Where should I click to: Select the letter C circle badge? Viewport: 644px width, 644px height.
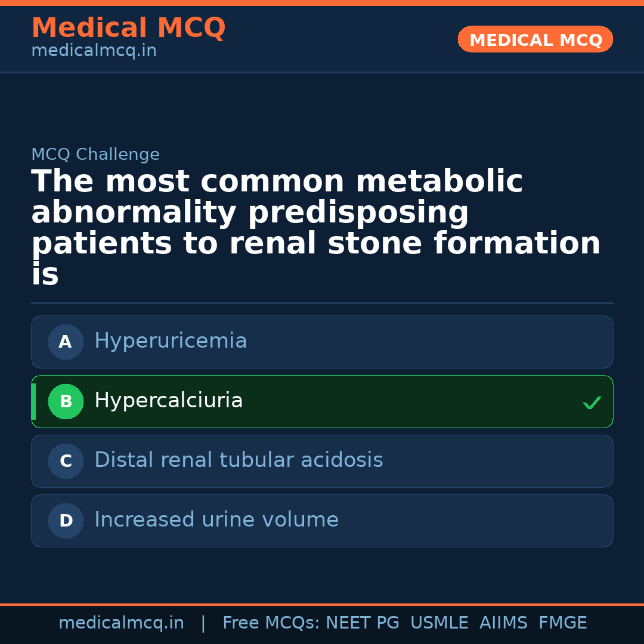[x=66, y=462]
